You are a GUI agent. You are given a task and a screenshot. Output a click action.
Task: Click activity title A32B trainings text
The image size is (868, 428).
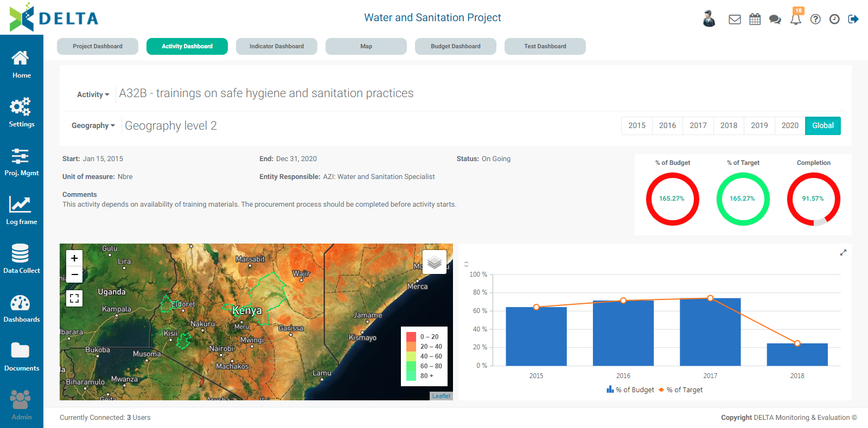point(266,93)
